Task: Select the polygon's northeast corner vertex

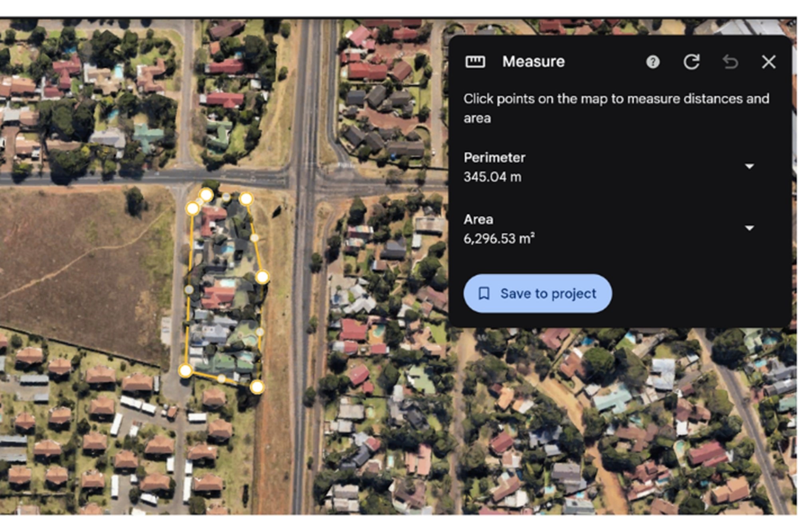Action: click(246, 198)
